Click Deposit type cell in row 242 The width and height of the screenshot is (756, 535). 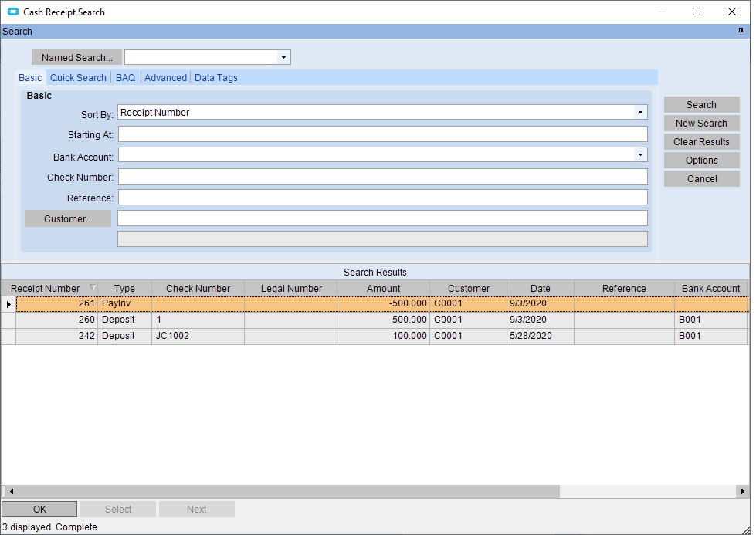(x=124, y=336)
